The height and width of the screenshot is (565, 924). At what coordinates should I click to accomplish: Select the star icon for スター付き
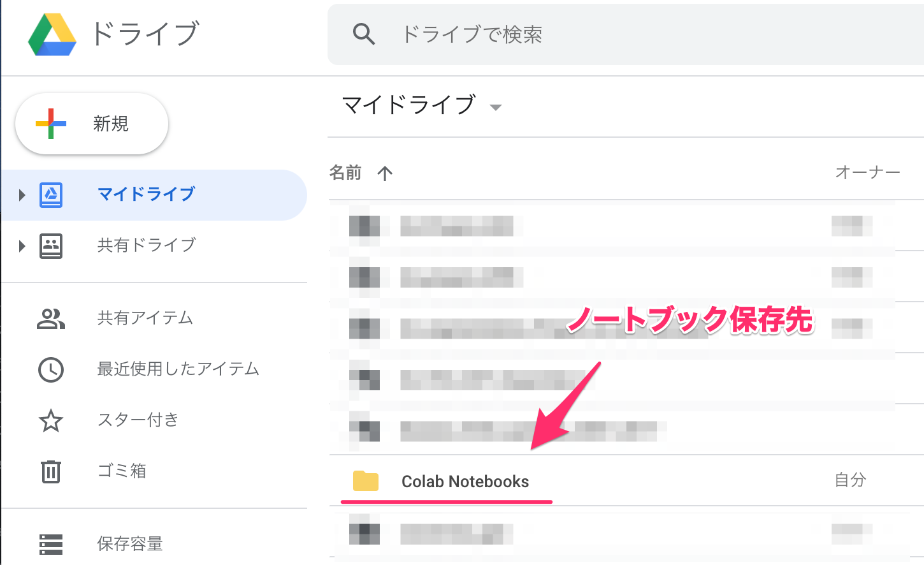51,420
